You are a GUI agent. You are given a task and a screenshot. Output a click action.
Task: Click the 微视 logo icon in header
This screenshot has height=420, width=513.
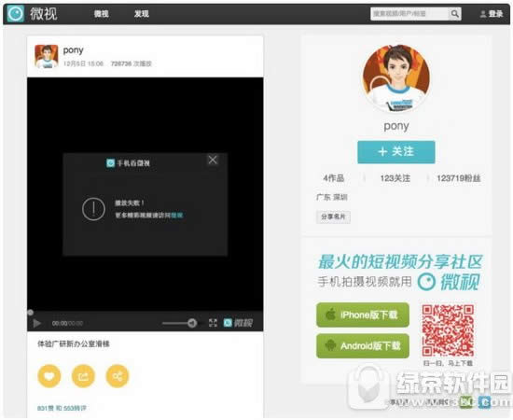pos(15,13)
